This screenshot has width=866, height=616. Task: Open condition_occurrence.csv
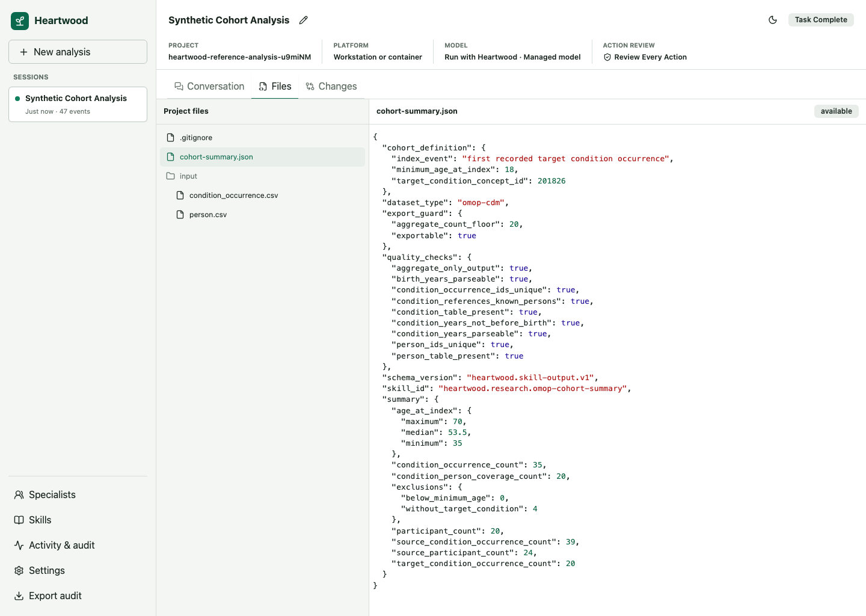(262, 196)
